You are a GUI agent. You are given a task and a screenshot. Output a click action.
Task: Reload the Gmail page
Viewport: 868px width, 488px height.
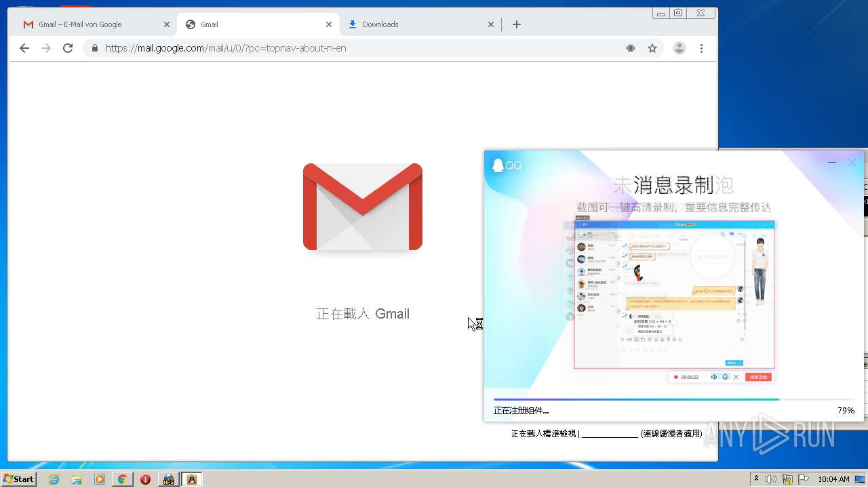click(x=68, y=48)
